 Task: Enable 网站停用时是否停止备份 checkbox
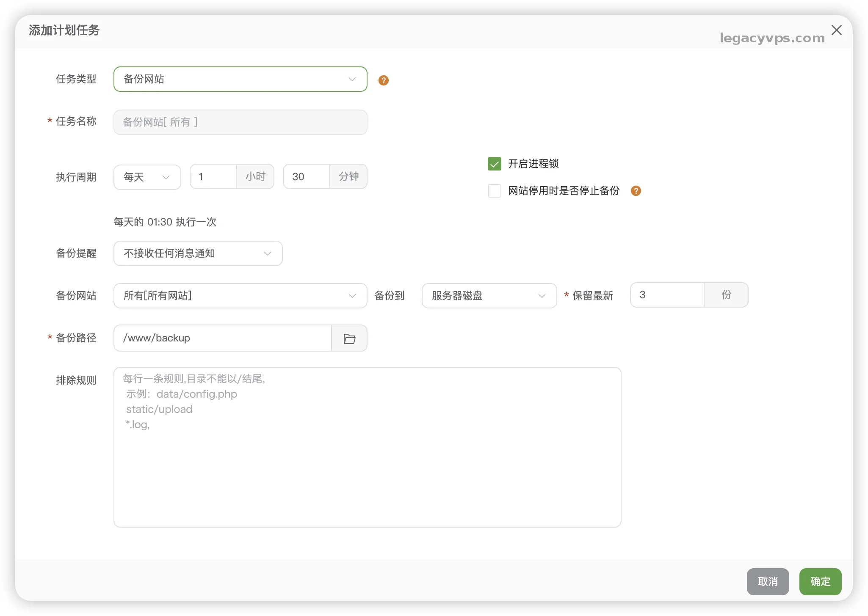[494, 191]
